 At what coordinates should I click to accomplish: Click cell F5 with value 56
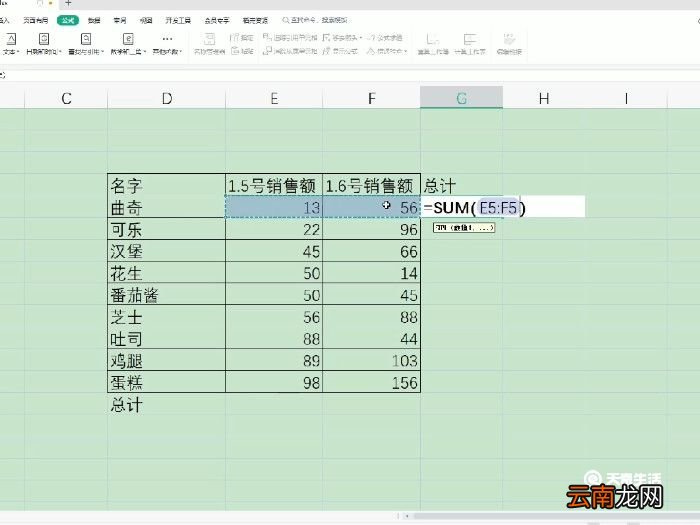click(x=371, y=207)
